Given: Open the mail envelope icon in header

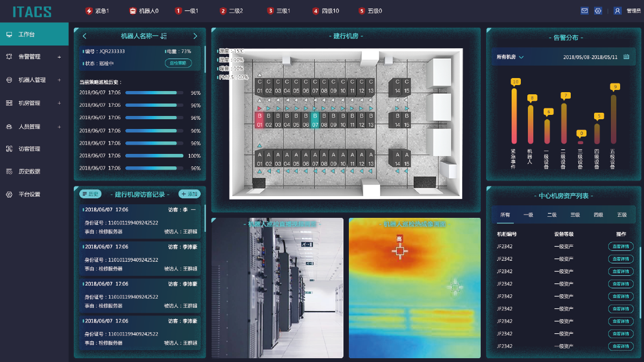Looking at the screenshot, I should (584, 11).
